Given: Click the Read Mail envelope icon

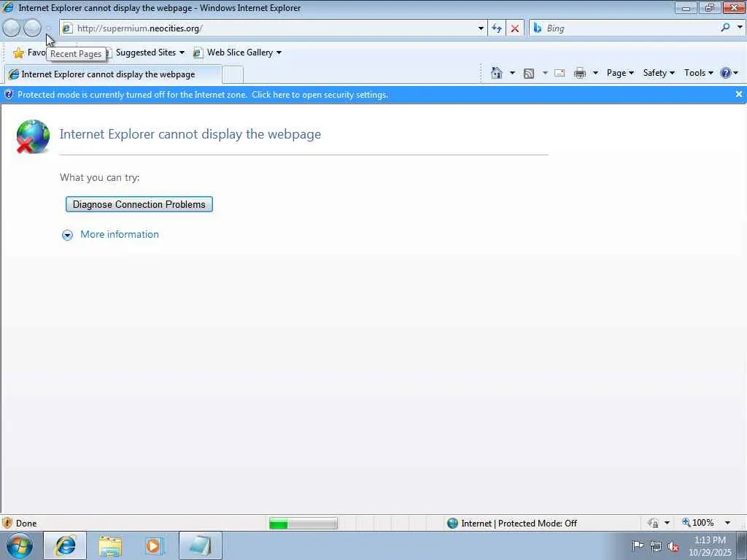Looking at the screenshot, I should point(560,73).
